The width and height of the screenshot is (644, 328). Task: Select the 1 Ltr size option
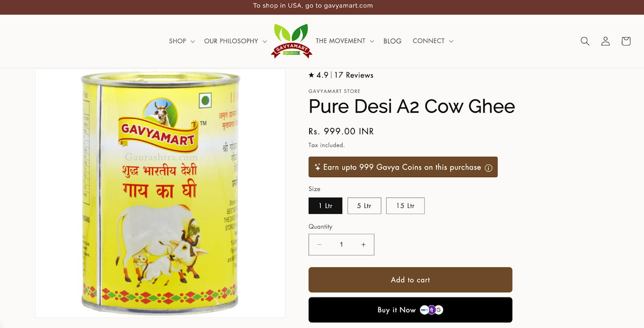(x=325, y=206)
